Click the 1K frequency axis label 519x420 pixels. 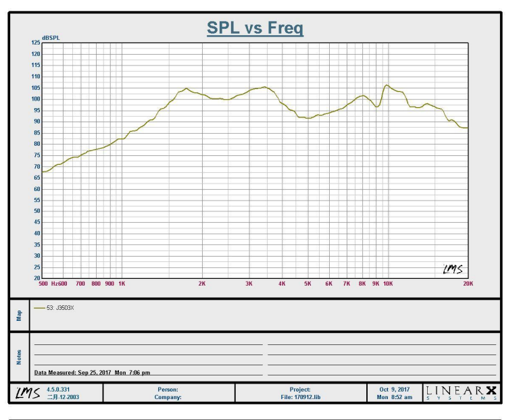(122, 284)
